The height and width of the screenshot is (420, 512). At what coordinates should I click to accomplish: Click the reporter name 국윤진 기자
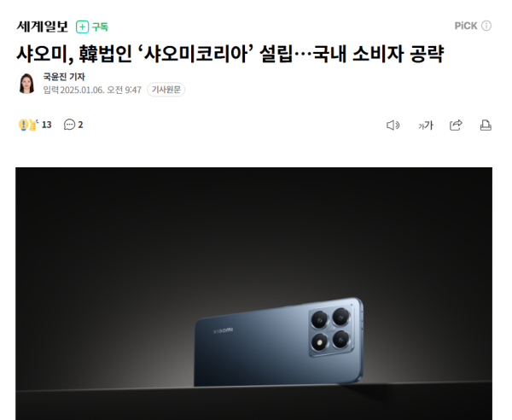(64, 77)
